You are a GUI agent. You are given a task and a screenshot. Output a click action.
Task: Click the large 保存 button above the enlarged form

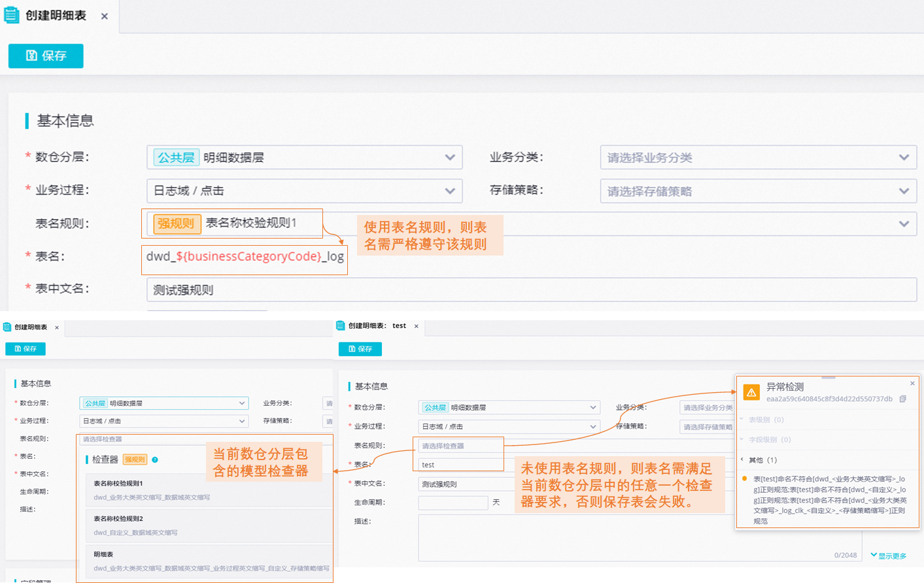pyautogui.click(x=46, y=56)
